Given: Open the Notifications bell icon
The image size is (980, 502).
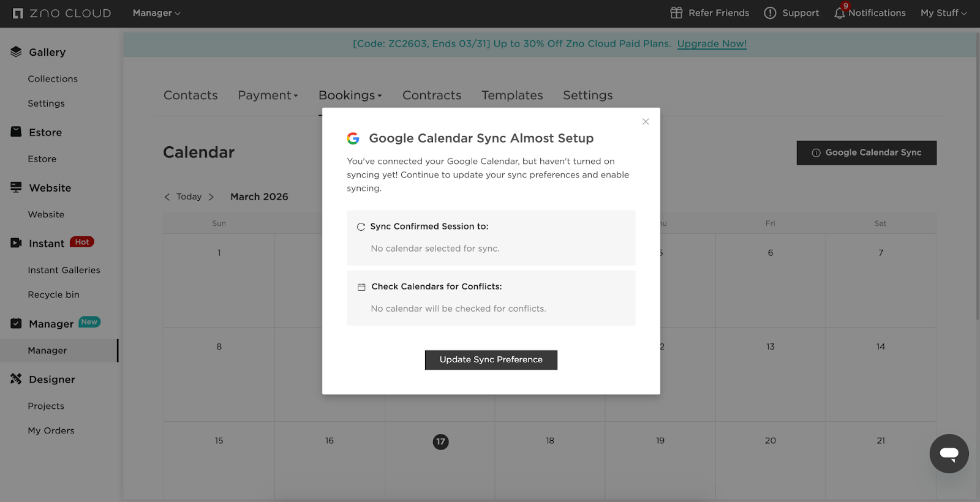Looking at the screenshot, I should tap(840, 13).
